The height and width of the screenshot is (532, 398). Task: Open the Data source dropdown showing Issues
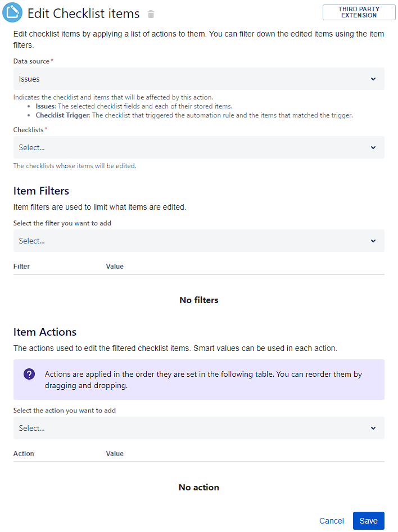click(191, 79)
